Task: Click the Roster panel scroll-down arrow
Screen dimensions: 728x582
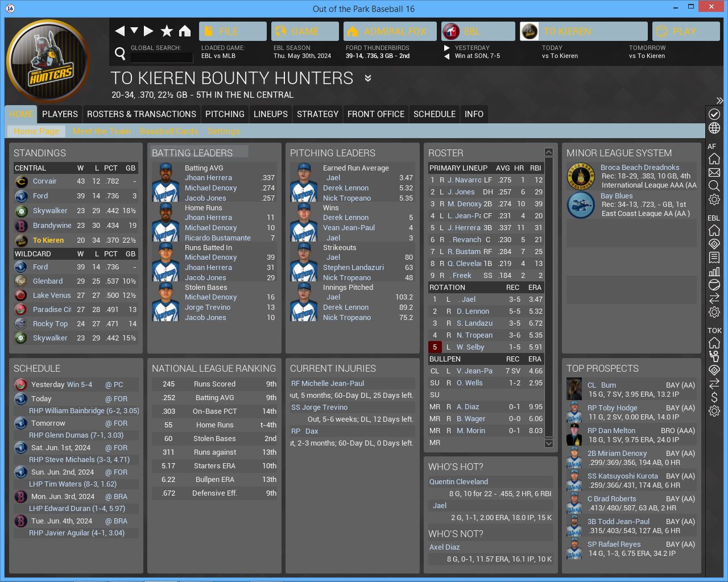Action: click(548, 443)
